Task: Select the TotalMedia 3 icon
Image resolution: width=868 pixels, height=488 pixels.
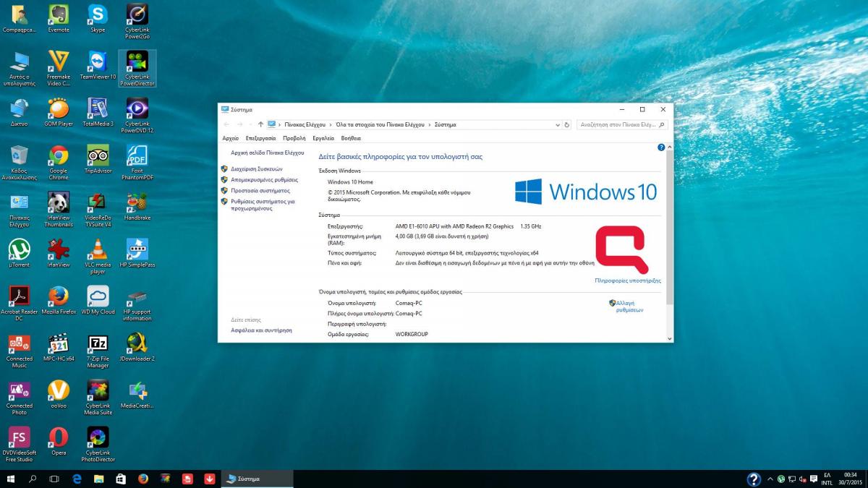Action: tap(98, 112)
